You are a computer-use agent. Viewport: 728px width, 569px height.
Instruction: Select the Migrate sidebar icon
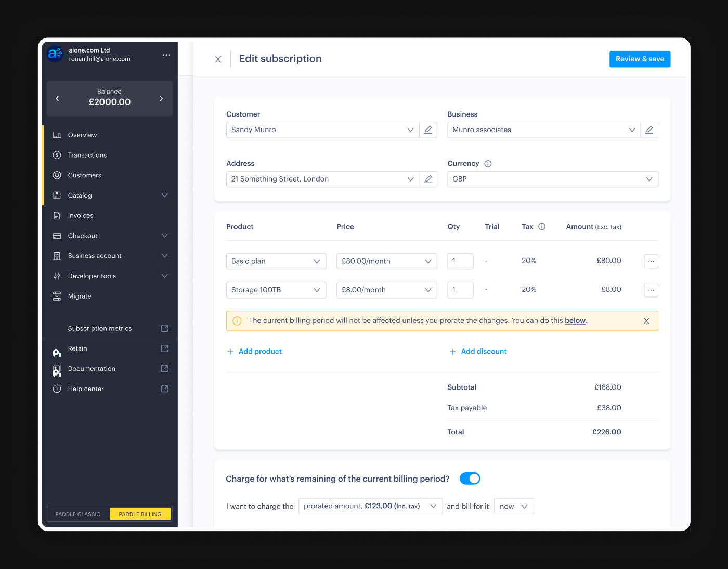click(57, 296)
